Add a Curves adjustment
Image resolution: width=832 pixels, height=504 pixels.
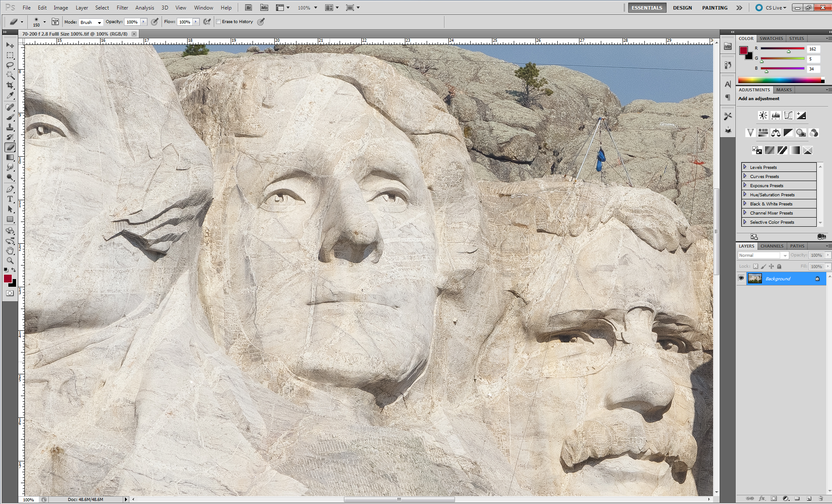[x=788, y=115]
